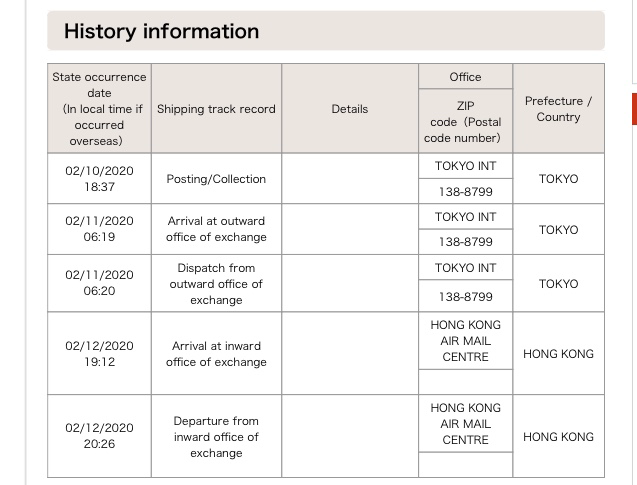Viewport: 637px width, 485px height.
Task: Select Departure from inward office of exchange
Action: 216,436
